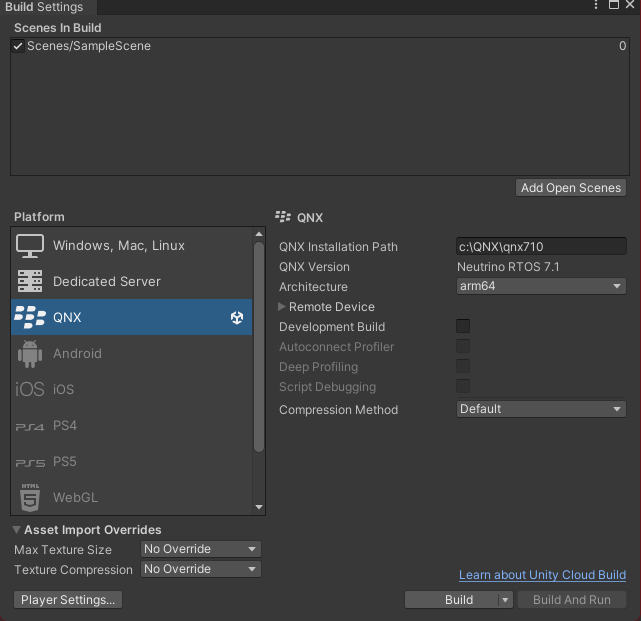The height and width of the screenshot is (621, 641).
Task: Expand the Remote Device foldout
Action: pos(282,307)
